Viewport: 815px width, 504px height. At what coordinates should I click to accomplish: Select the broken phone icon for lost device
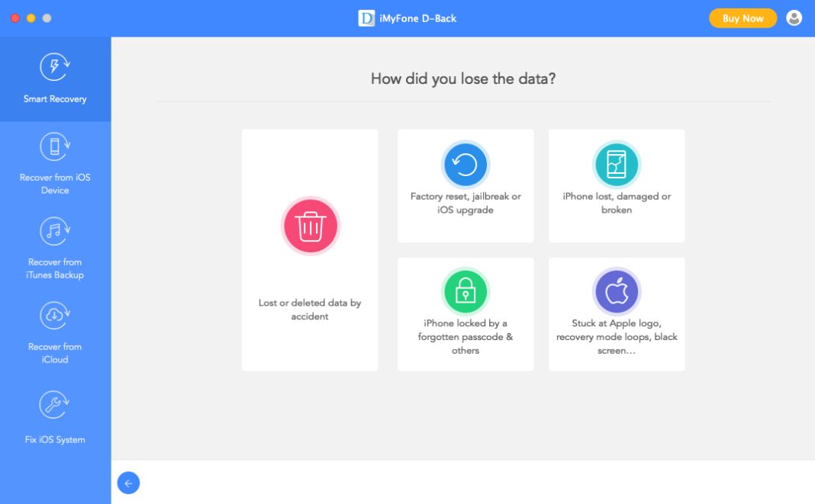617,164
